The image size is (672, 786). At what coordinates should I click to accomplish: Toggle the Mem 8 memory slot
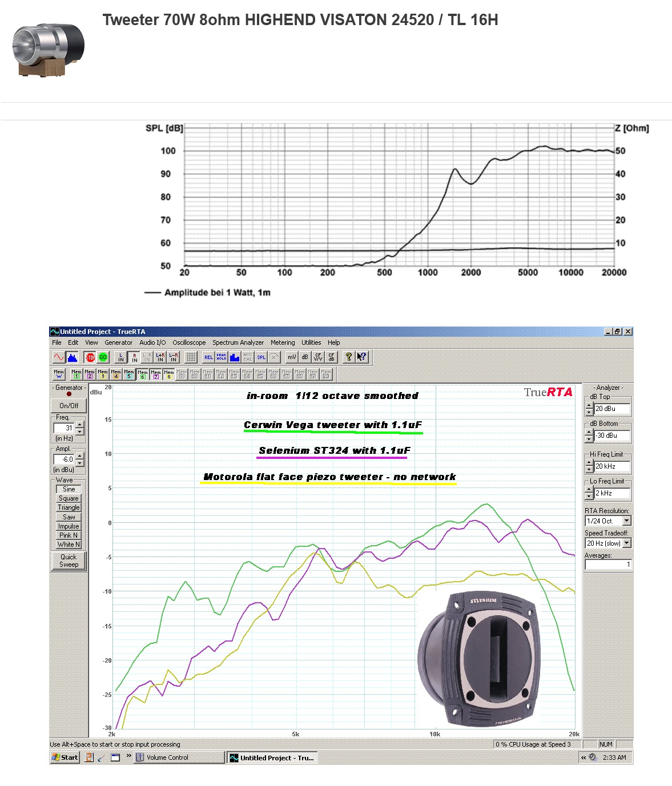point(169,374)
